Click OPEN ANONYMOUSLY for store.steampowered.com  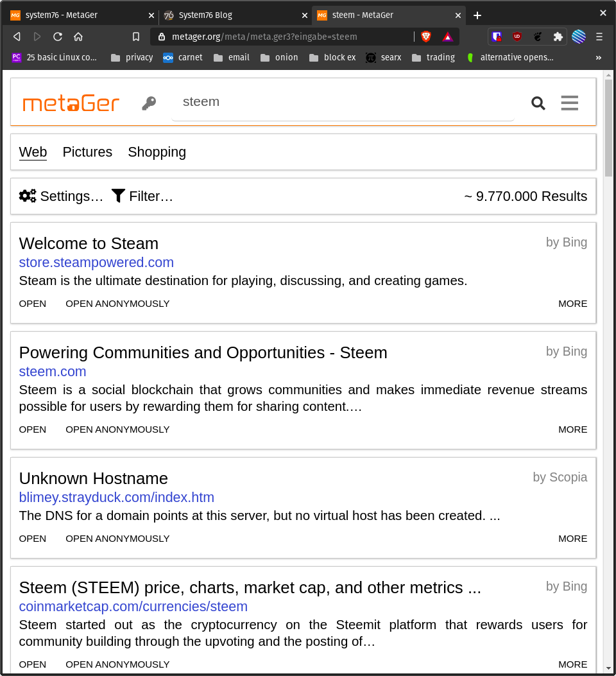point(117,304)
